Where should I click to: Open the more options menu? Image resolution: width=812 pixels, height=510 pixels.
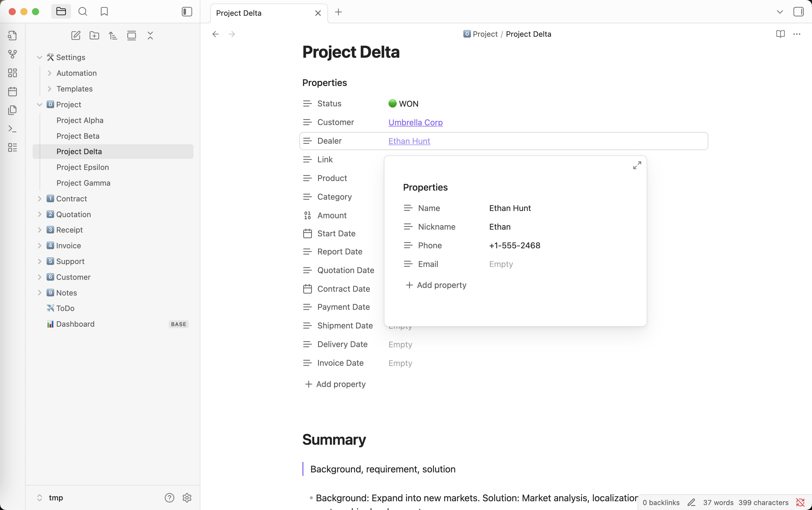tap(797, 34)
